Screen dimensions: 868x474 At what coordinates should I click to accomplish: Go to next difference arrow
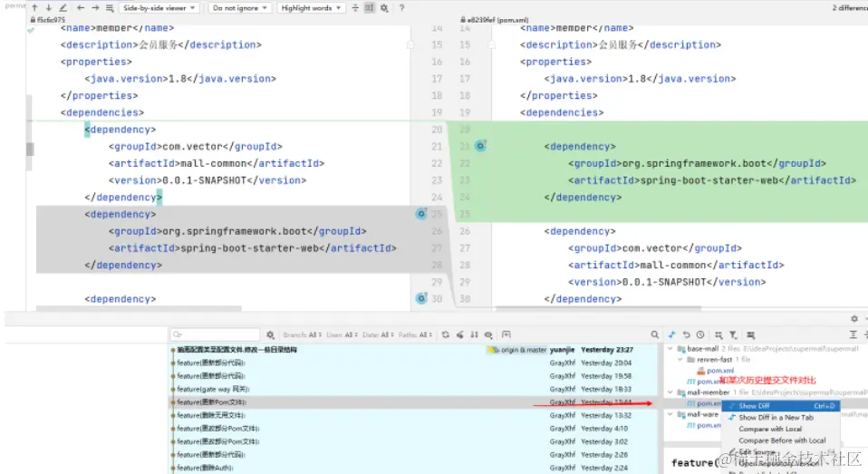tap(49, 8)
